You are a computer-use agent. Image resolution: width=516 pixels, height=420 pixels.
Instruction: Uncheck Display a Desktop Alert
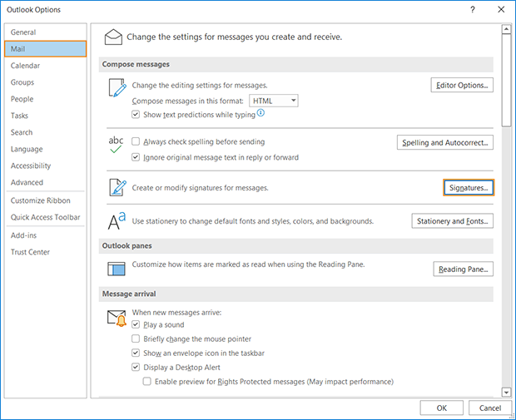click(136, 367)
